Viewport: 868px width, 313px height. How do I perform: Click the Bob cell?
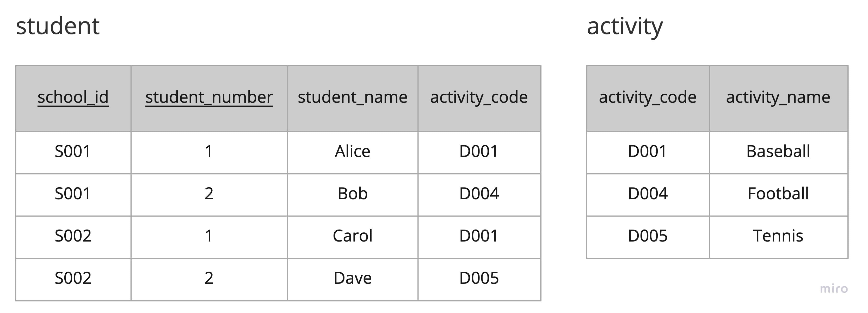click(x=353, y=194)
